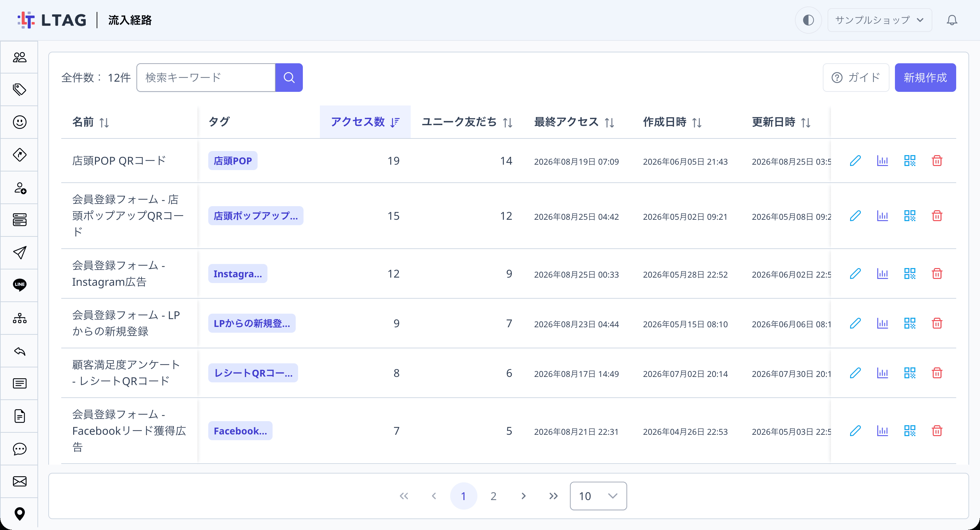The width and height of the screenshot is (980, 530).
Task: Open the add-user sidebar icon
Action: [19, 187]
